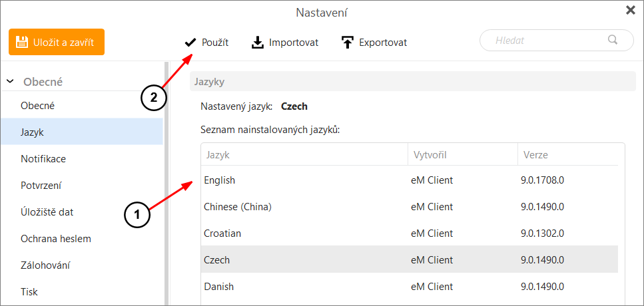Click the Uložit a zavřít button
The width and height of the screenshot is (644, 306).
56,42
